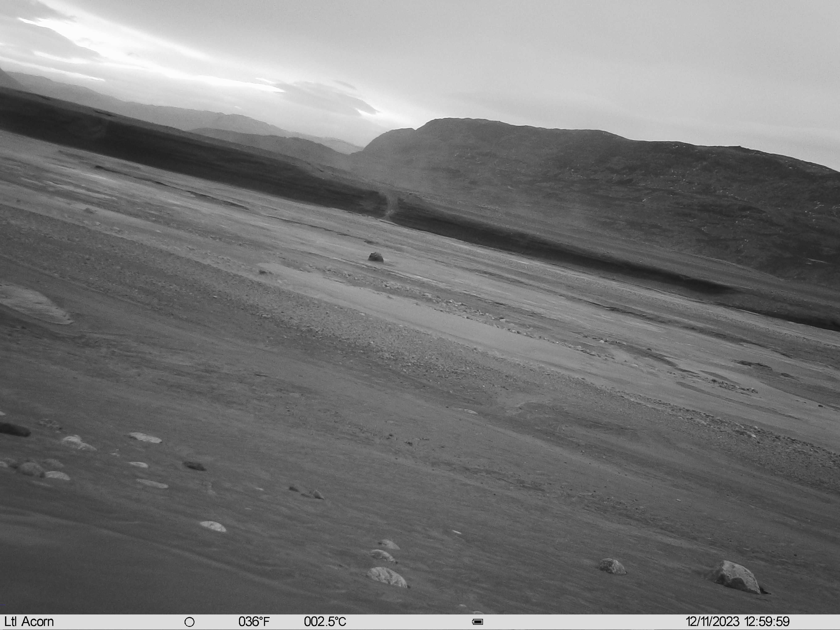This screenshot has height=630, width=840.
Task: Select the 12:59:59 time stamp
Action: [767, 622]
